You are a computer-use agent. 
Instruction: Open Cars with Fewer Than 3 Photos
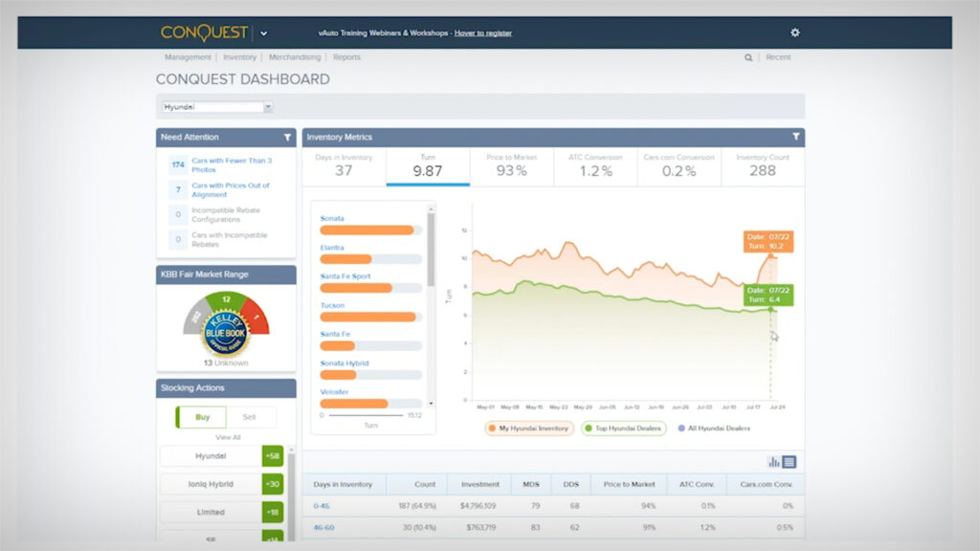point(232,165)
